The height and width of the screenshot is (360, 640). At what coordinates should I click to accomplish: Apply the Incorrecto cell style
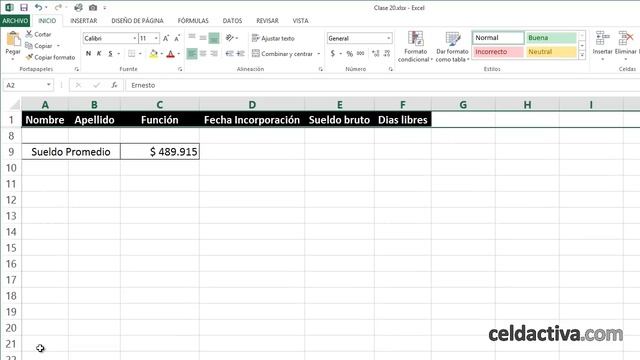[498, 52]
